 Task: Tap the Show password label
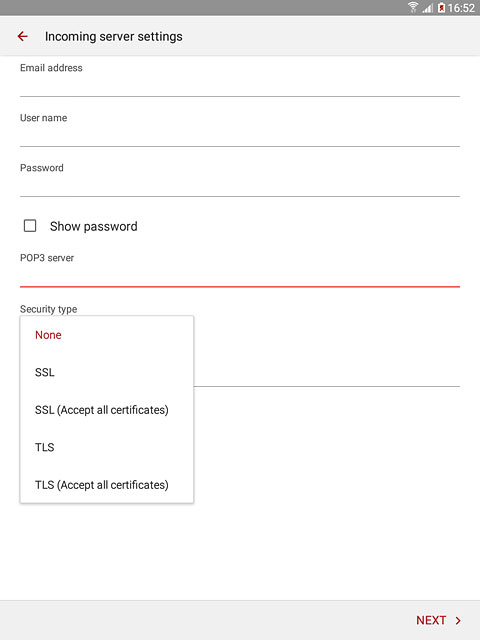tap(93, 226)
